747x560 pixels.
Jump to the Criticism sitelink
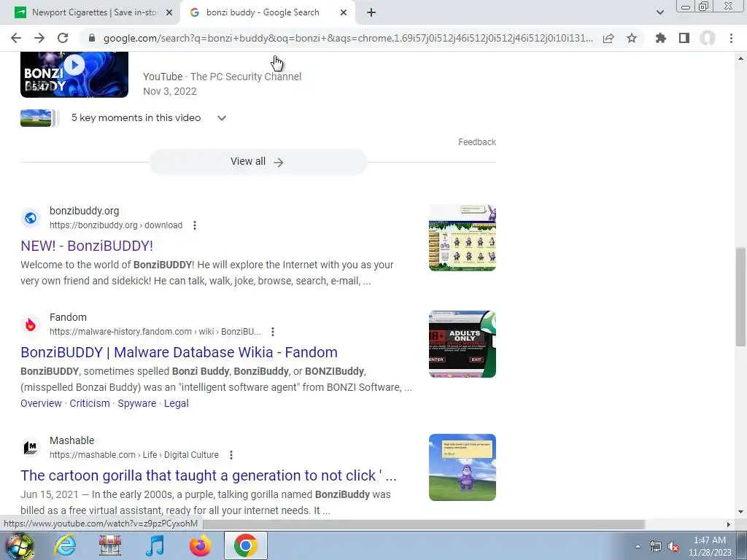point(90,403)
